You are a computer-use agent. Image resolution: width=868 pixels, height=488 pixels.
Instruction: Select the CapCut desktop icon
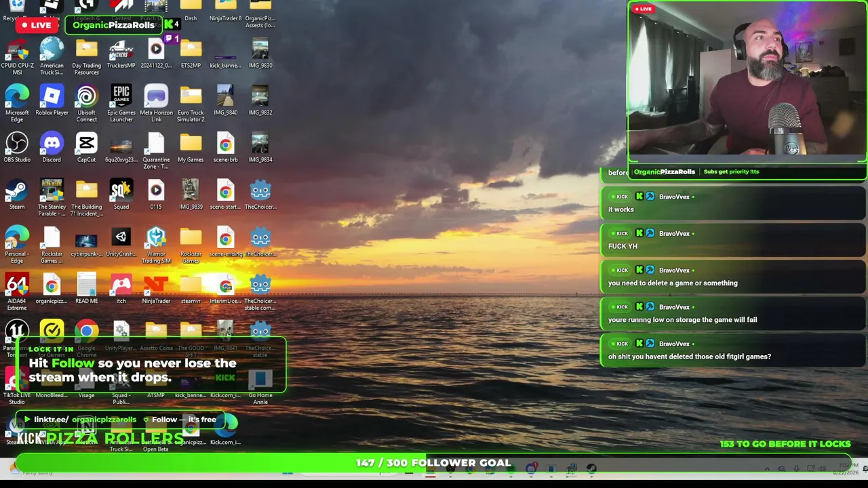pos(87,148)
